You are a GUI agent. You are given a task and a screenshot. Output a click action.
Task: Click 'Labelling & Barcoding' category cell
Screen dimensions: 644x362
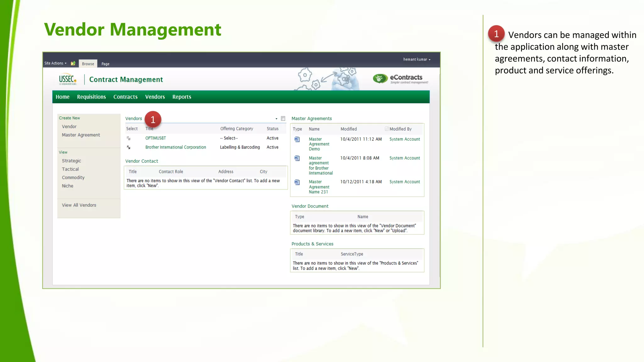point(240,147)
